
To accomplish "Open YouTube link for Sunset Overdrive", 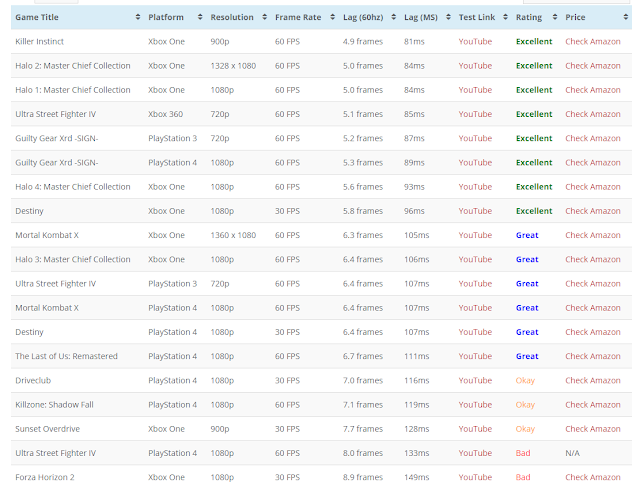I will tap(475, 429).
